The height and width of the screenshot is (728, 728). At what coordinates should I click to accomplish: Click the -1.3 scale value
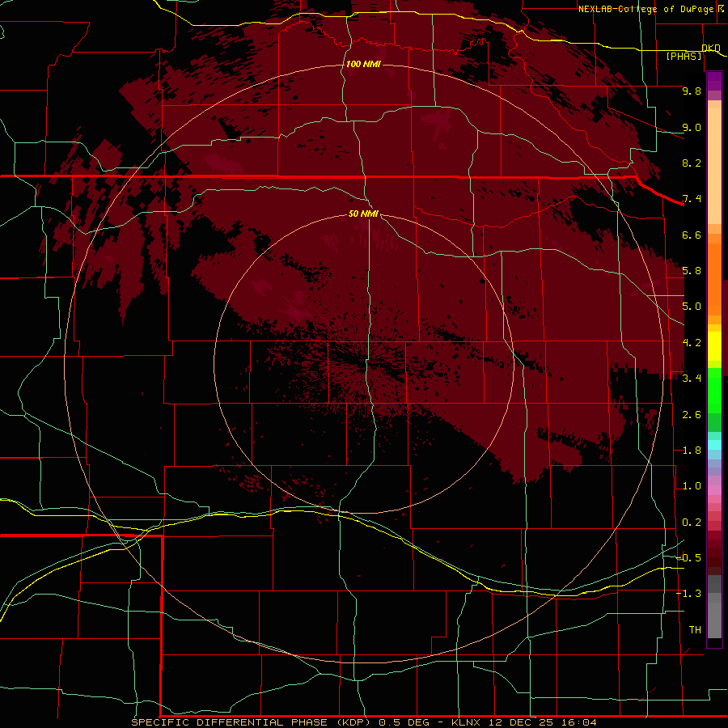coord(689,594)
